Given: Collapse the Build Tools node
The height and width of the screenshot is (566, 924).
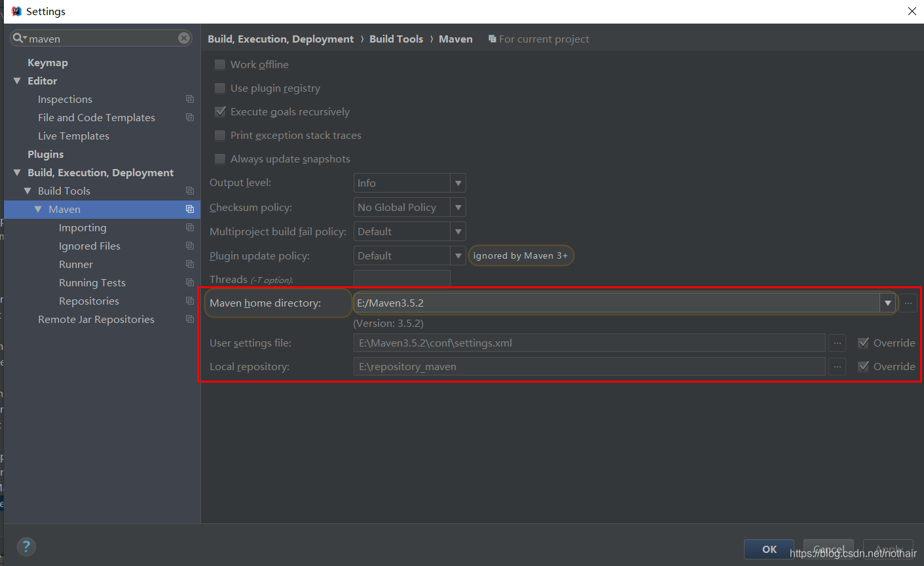Looking at the screenshot, I should [x=28, y=191].
